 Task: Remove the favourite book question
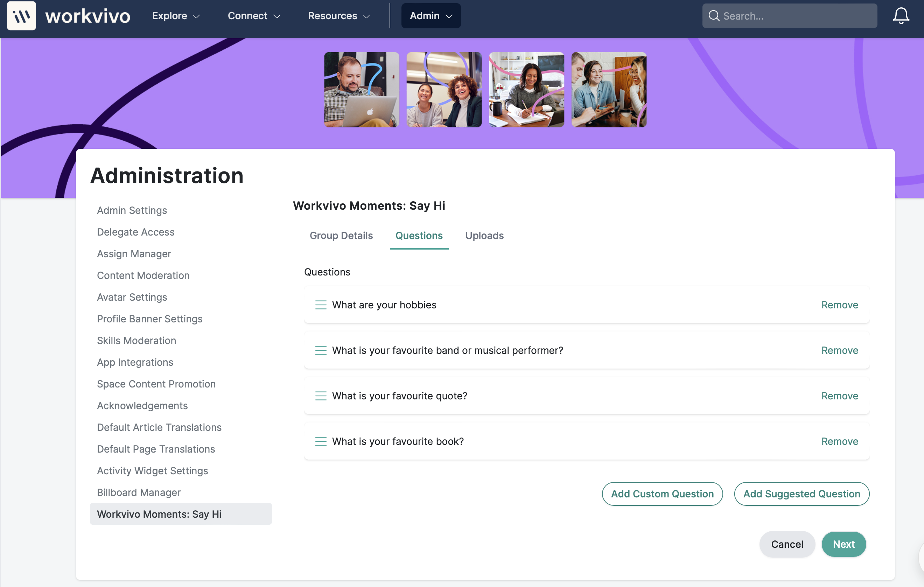coord(840,441)
